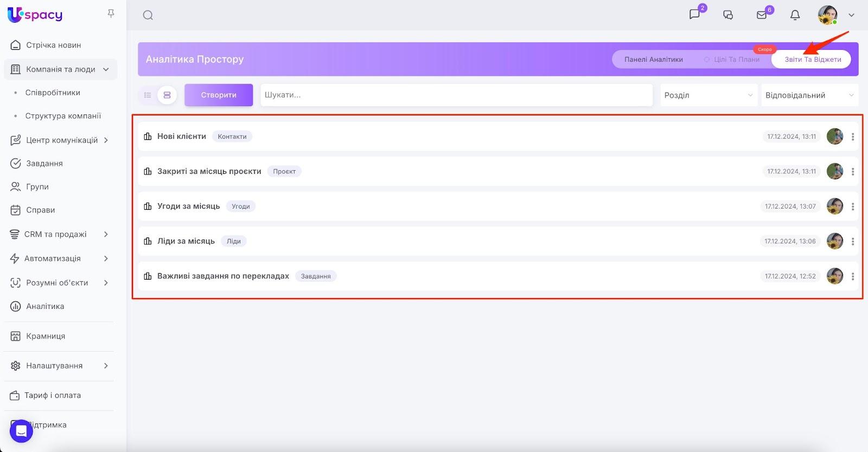Click the Завдання checkmark icon in sidebar

click(16, 163)
